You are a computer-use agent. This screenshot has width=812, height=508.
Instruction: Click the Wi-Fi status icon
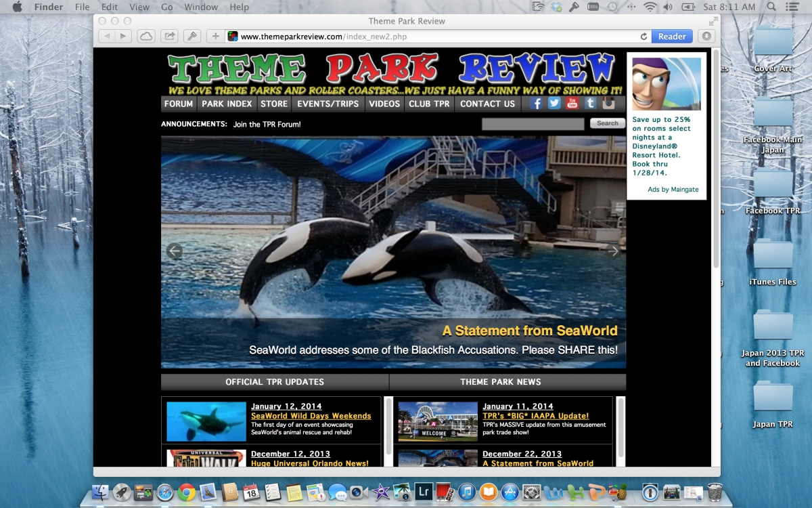point(650,7)
